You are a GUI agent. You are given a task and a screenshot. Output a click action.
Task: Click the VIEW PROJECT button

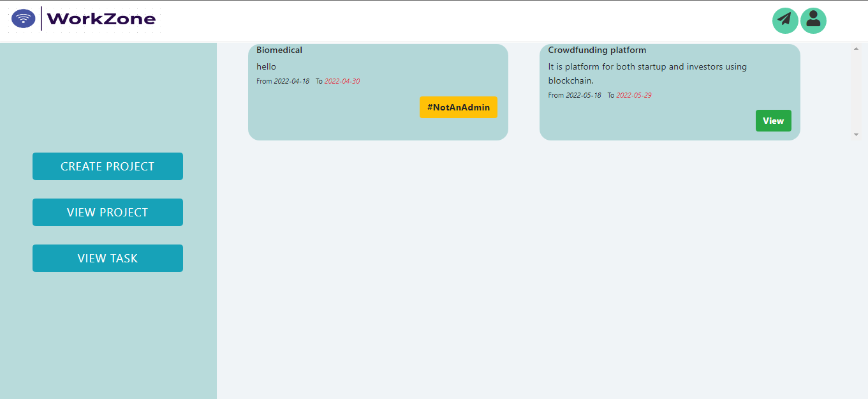[107, 212]
